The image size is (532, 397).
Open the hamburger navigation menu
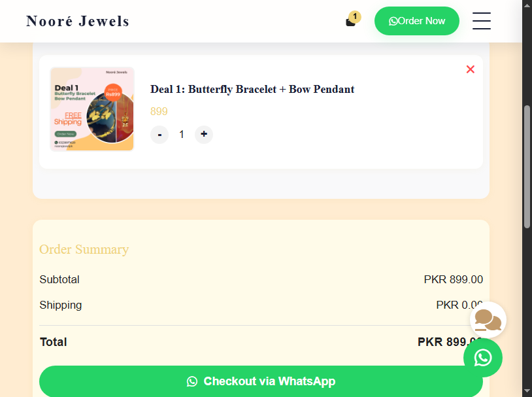coord(482,21)
